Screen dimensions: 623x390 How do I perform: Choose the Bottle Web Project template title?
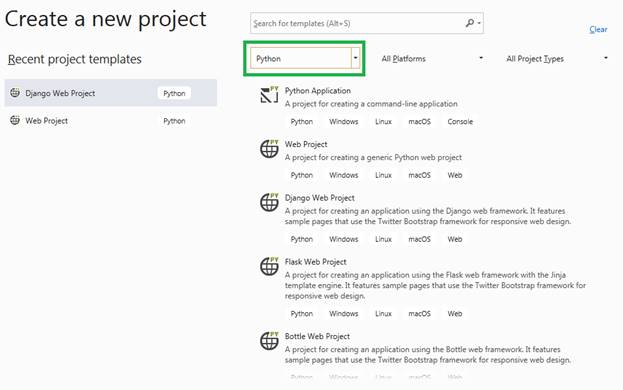tap(317, 336)
